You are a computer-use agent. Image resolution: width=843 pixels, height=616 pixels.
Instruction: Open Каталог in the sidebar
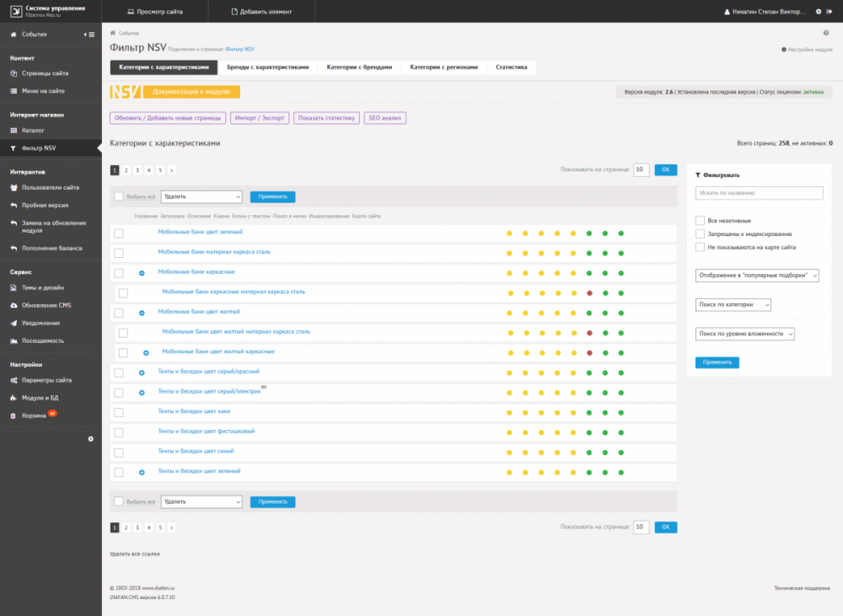pyautogui.click(x=33, y=131)
